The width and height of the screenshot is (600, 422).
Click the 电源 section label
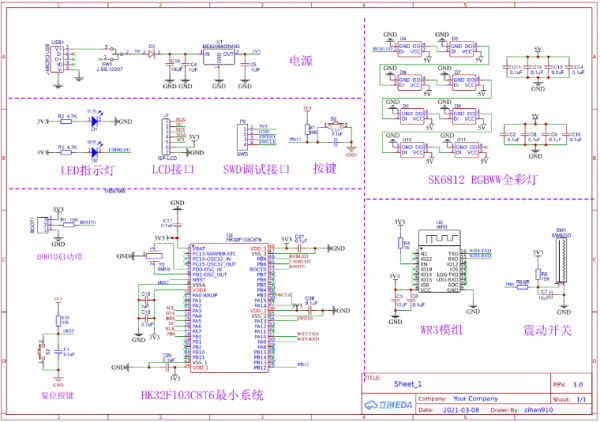click(x=301, y=60)
